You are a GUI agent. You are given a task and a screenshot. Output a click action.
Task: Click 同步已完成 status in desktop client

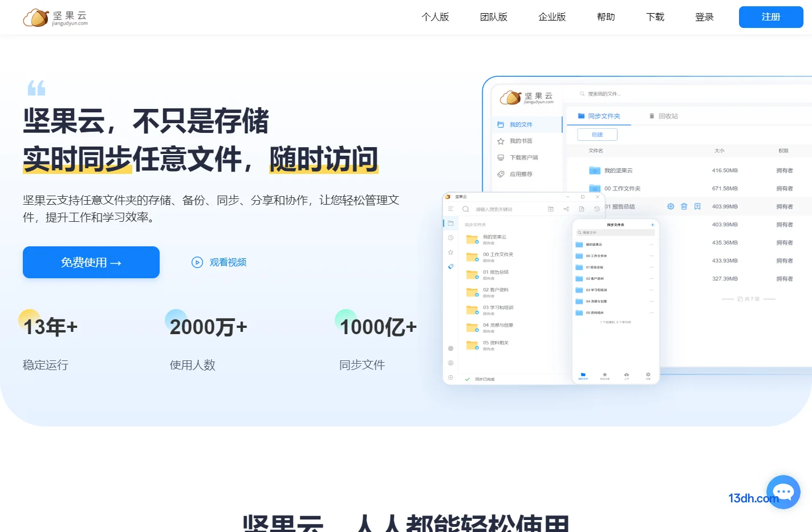480,379
